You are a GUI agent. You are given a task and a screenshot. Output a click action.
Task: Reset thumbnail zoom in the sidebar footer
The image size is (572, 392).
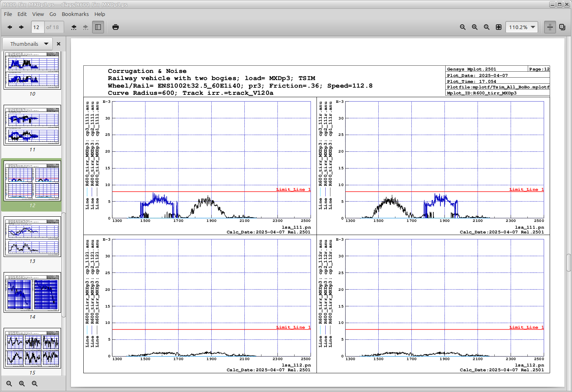pyautogui.click(x=35, y=384)
